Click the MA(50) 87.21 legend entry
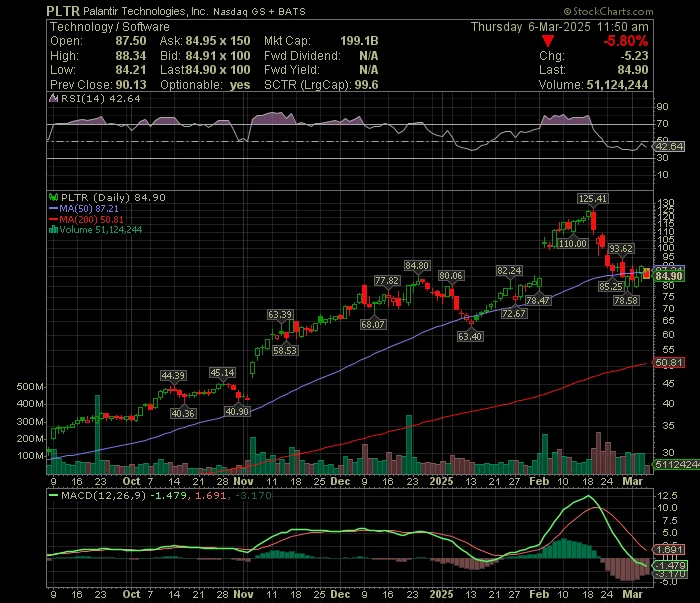The image size is (700, 603). [x=83, y=208]
